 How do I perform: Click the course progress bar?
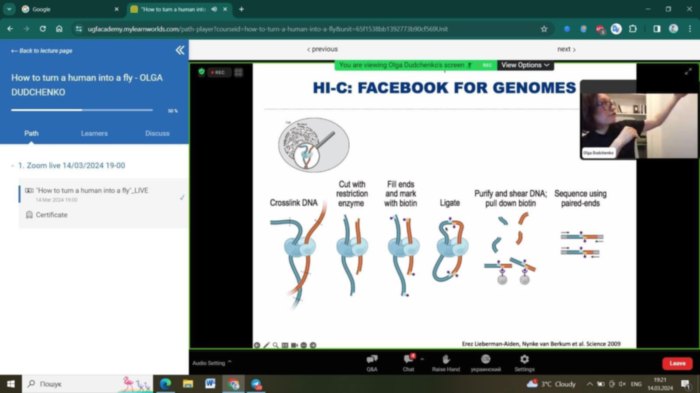82,110
